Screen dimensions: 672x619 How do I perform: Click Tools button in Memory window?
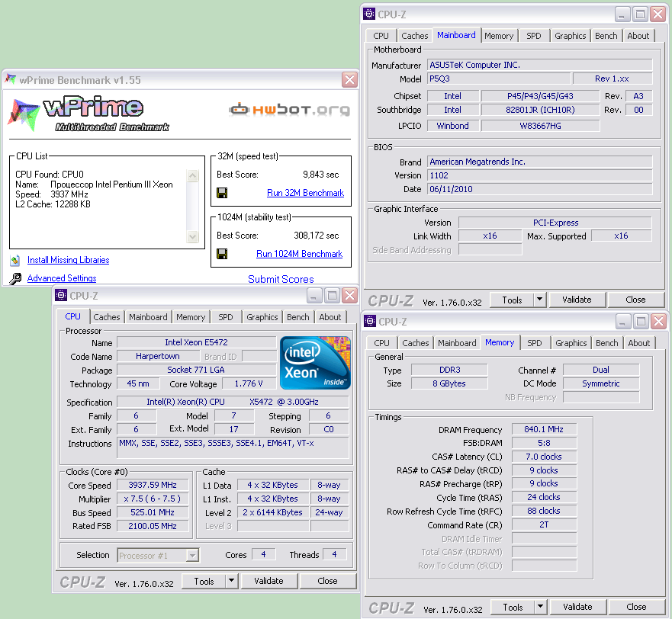pyautogui.click(x=513, y=607)
